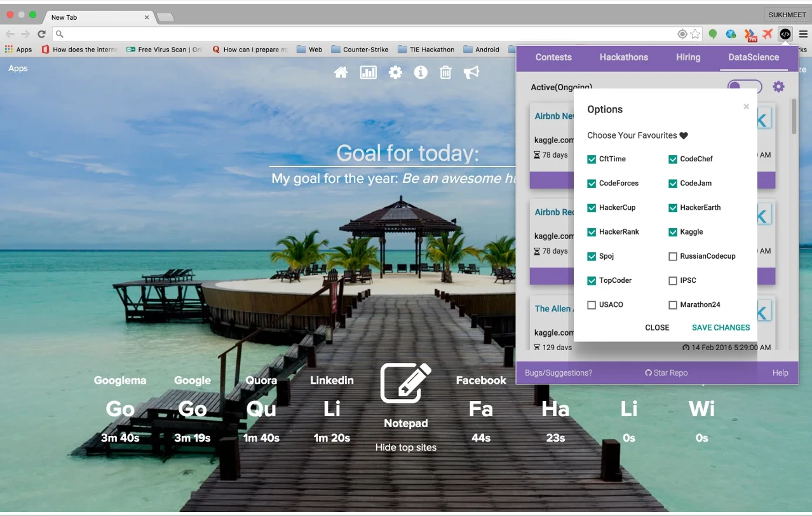Uncheck the Spoj checkbox

(592, 256)
